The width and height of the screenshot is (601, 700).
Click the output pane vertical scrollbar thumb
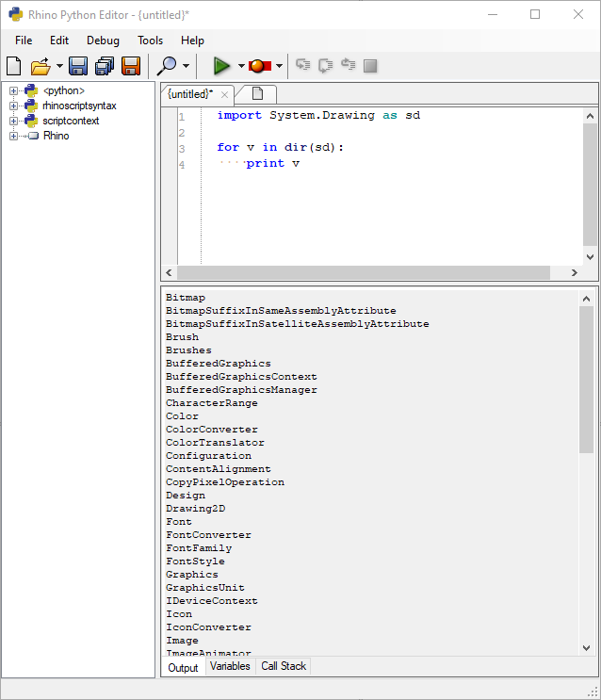[586, 380]
